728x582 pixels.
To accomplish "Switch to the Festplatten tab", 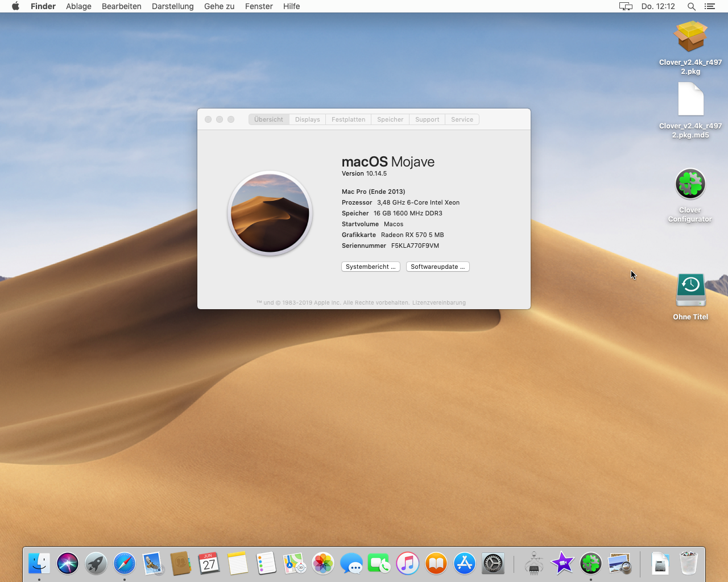I will [x=348, y=119].
